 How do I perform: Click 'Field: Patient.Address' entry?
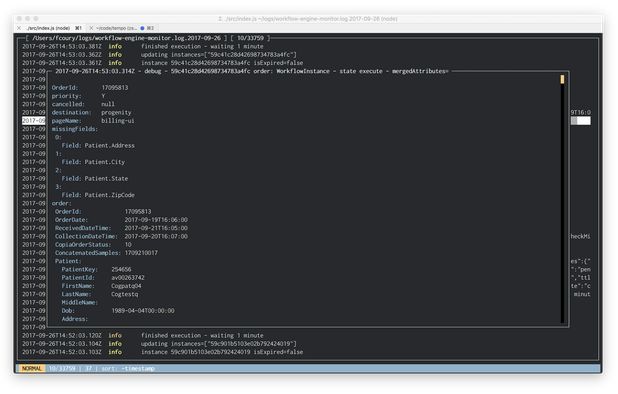pos(98,145)
